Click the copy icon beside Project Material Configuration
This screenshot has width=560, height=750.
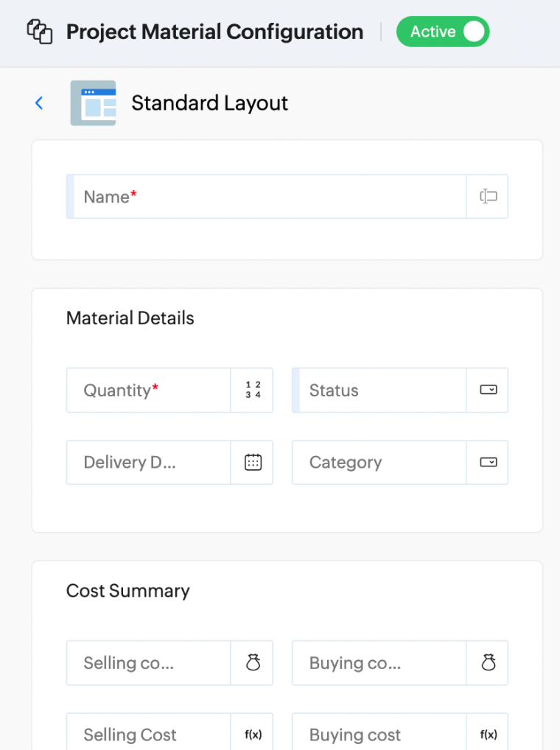[x=39, y=32]
